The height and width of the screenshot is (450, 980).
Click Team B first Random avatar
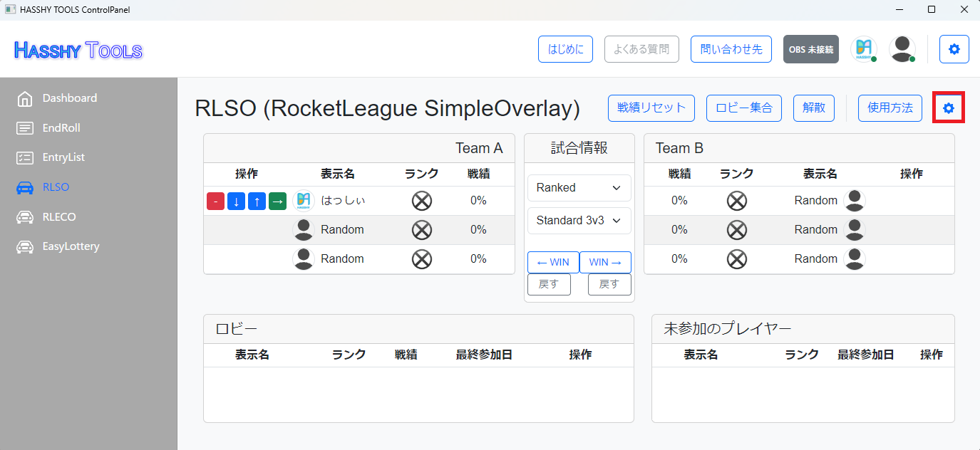(855, 201)
